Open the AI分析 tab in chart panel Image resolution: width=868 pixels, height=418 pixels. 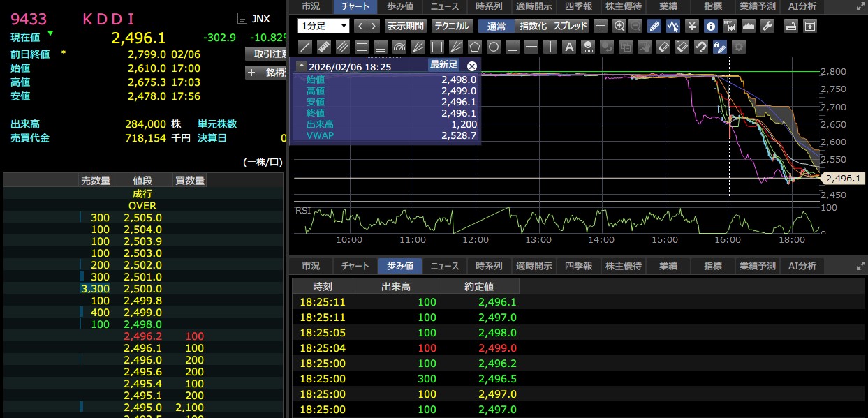click(x=802, y=6)
